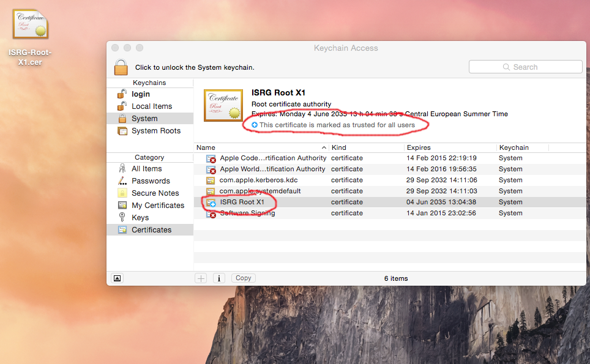590x364 pixels.
Task: Click the System Roots keychain icon
Action: (122, 131)
